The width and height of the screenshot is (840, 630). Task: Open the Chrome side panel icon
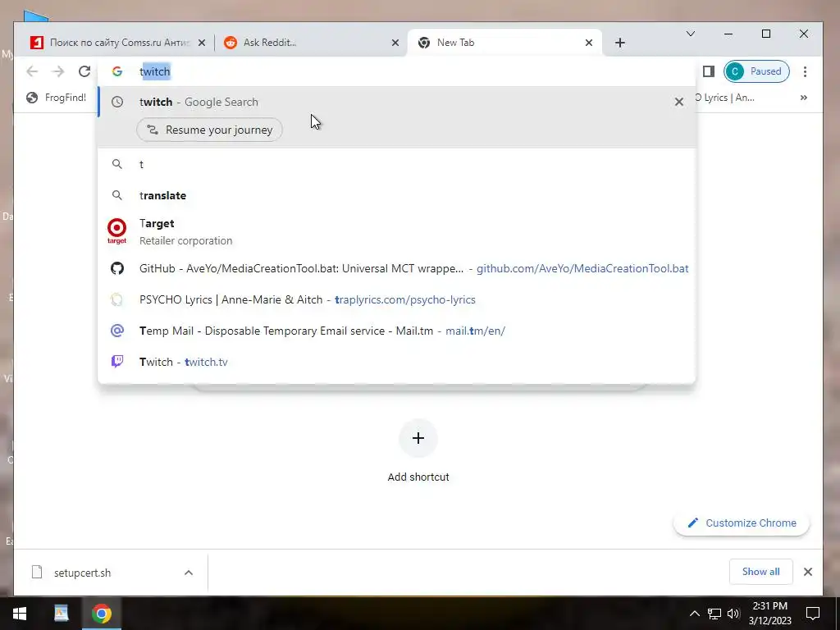click(708, 71)
